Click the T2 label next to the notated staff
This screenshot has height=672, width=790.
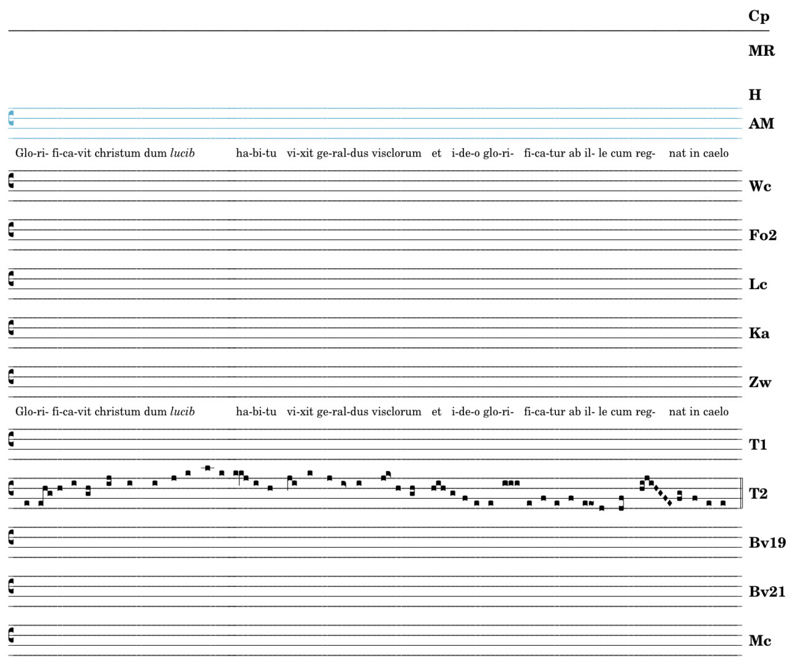click(x=758, y=494)
